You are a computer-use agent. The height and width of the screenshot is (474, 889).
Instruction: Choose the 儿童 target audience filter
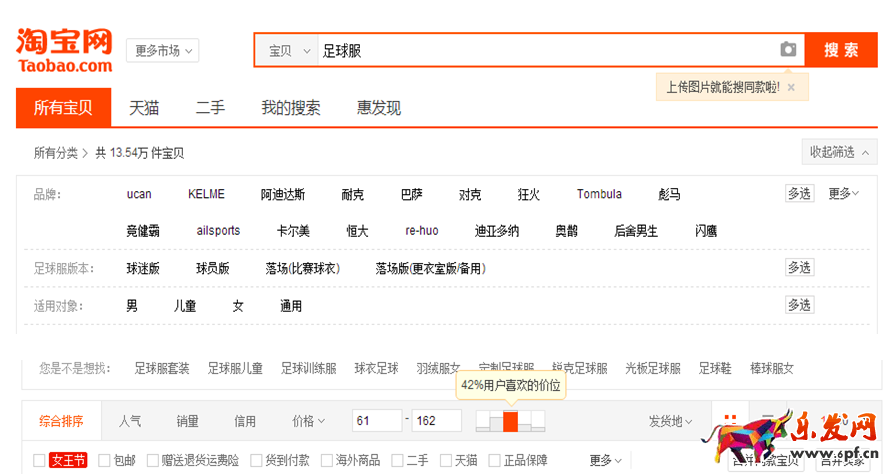click(x=185, y=306)
